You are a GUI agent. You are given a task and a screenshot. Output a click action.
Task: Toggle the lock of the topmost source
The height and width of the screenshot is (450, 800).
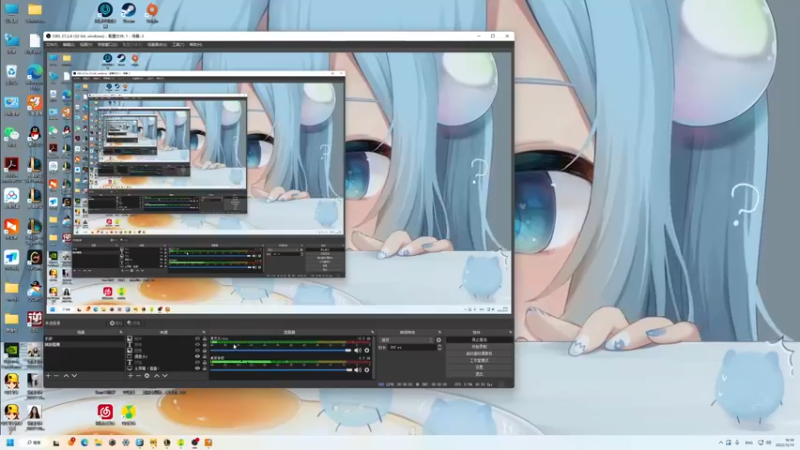click(x=205, y=338)
